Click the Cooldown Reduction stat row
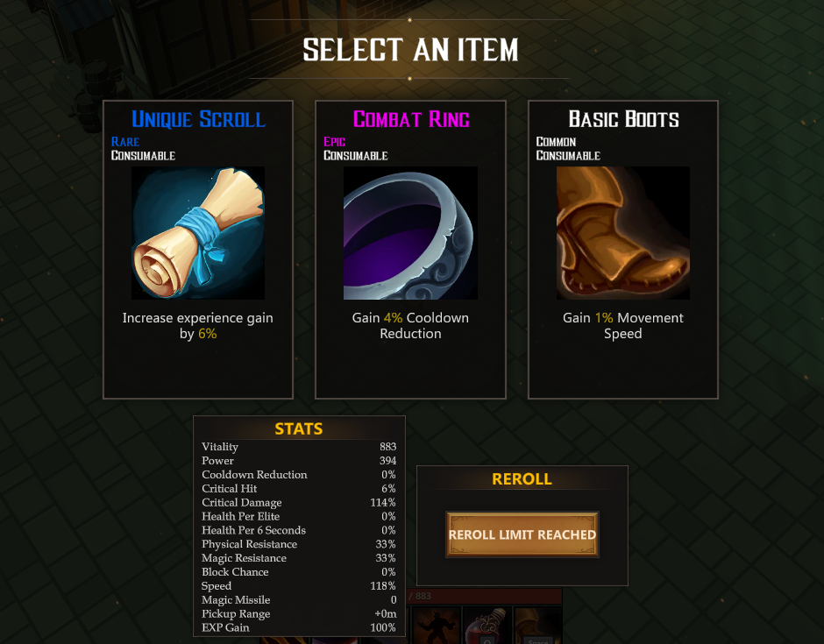Image resolution: width=824 pixels, height=644 pixels. tap(299, 474)
